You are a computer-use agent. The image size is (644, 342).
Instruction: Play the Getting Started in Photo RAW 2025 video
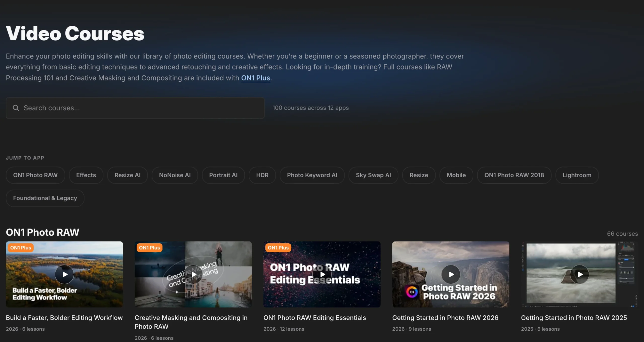point(580,274)
